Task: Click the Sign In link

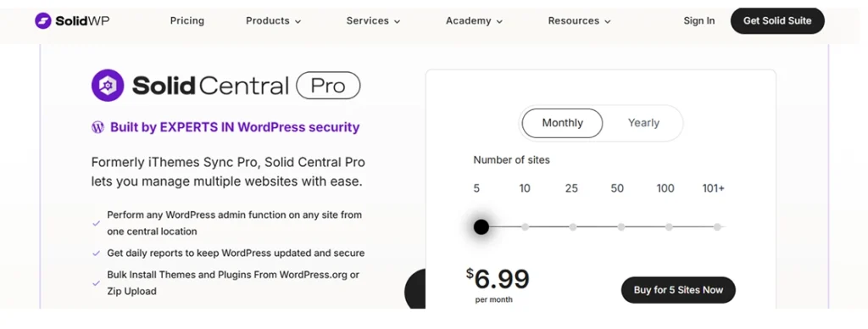Action: click(x=698, y=21)
